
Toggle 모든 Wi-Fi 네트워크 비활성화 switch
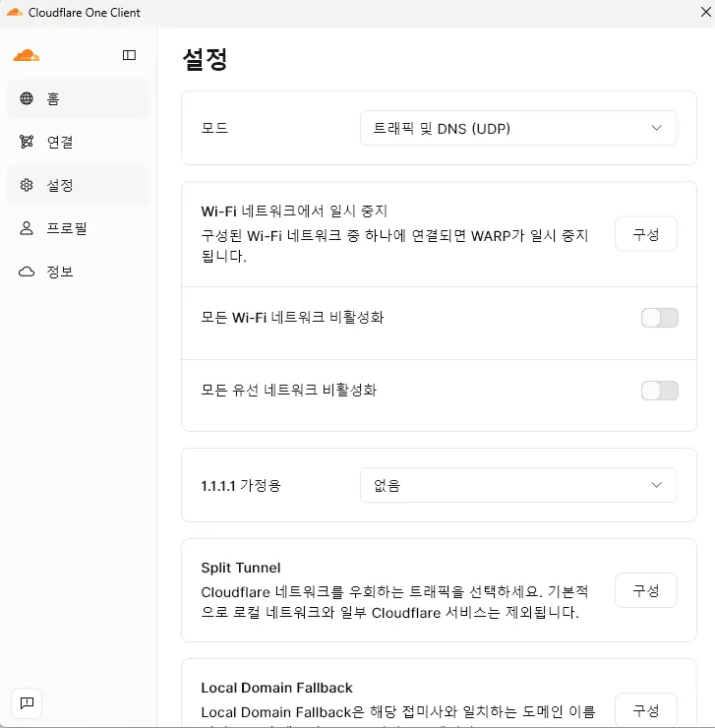(x=659, y=318)
